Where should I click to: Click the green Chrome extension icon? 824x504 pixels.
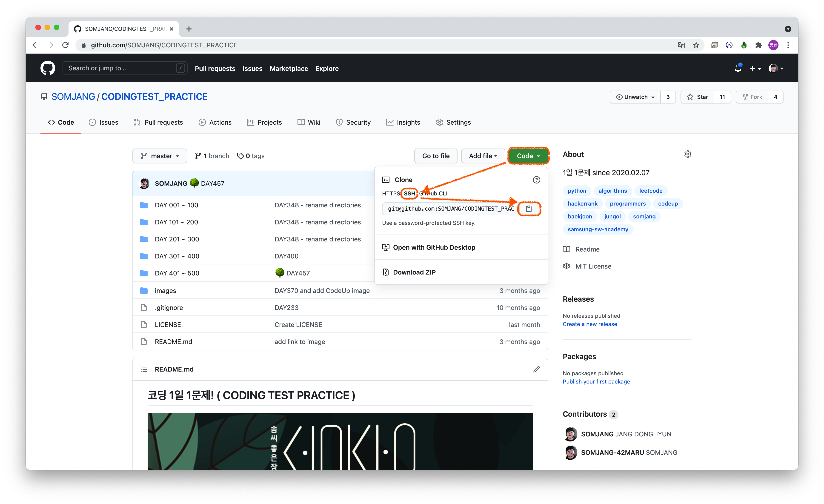[x=744, y=45]
